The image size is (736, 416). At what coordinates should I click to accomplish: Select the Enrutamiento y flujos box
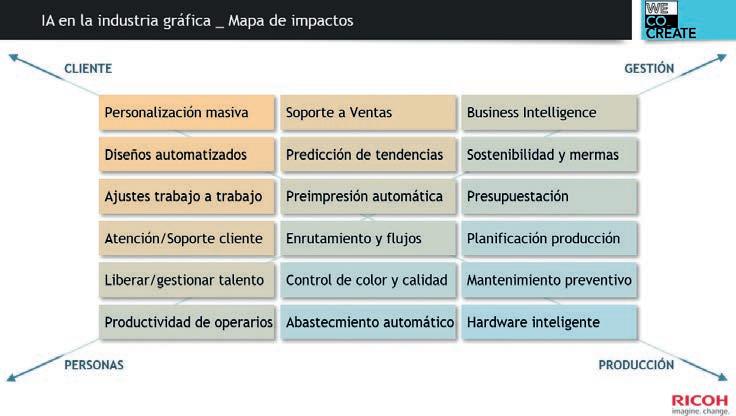367,239
